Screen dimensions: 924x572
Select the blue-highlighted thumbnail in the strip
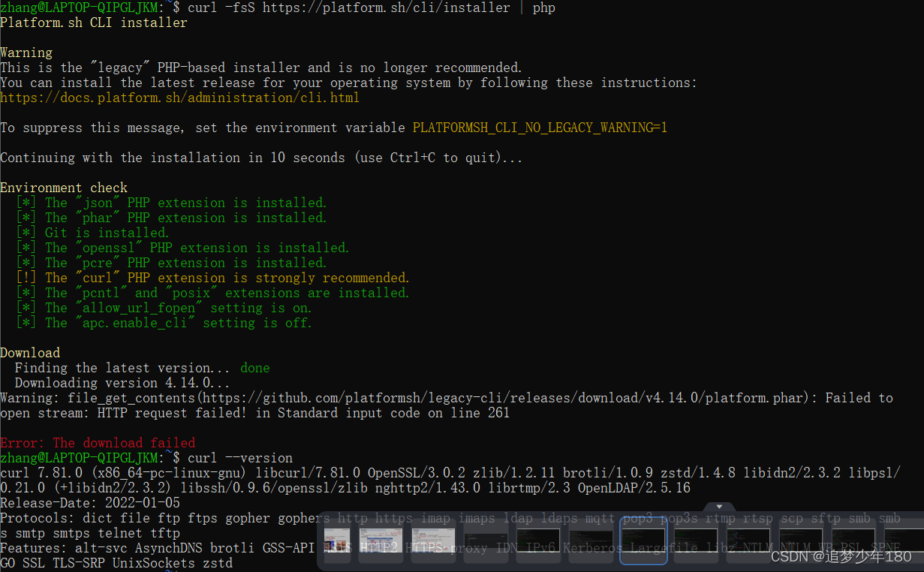643,540
